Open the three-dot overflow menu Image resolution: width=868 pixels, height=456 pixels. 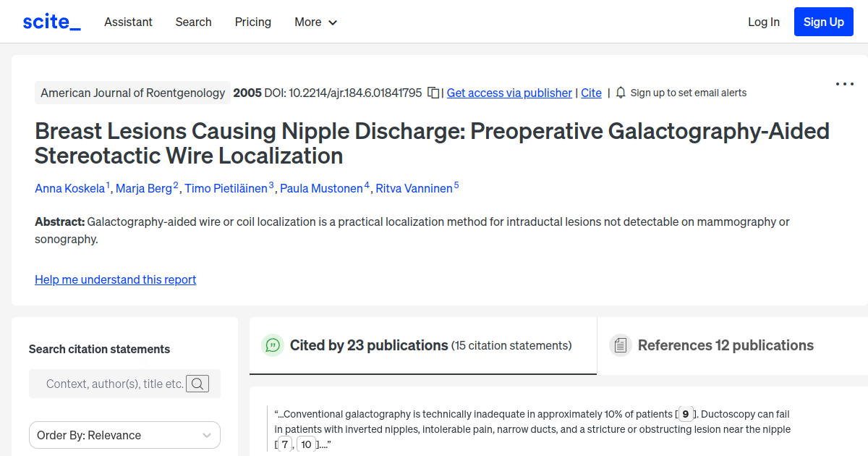pos(844,84)
